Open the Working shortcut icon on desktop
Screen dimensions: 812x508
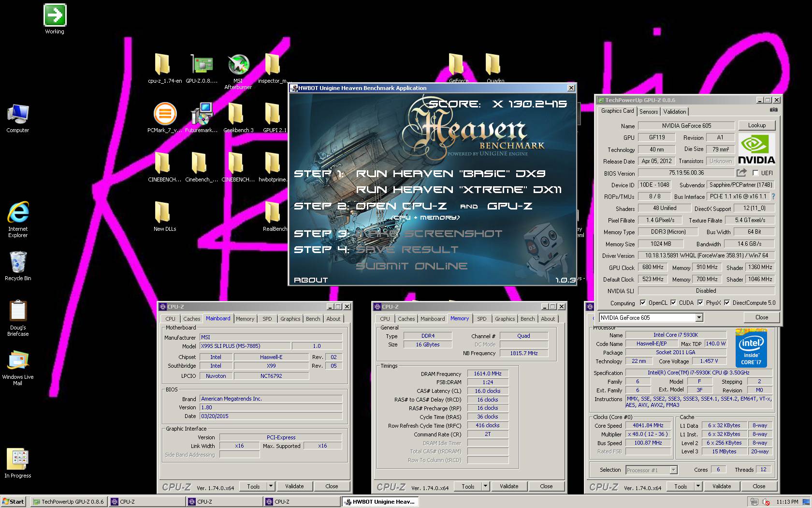coord(55,15)
